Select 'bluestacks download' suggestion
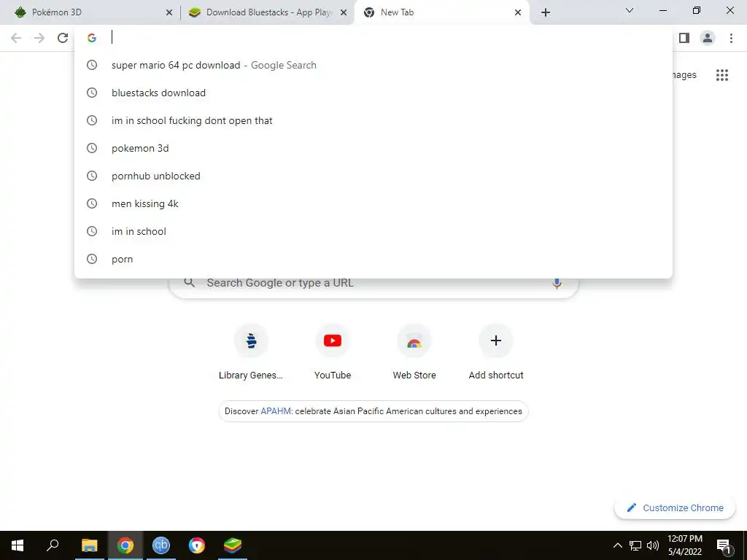747x560 pixels. click(x=373, y=93)
